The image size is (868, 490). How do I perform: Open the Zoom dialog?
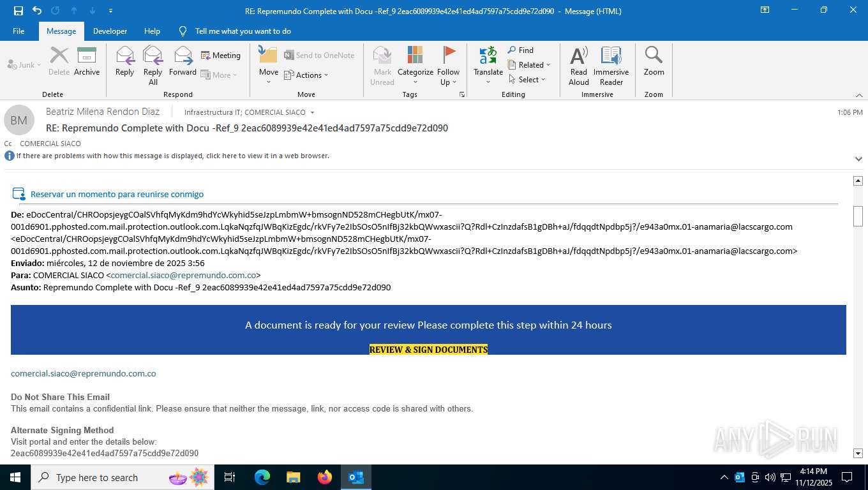pos(654,62)
